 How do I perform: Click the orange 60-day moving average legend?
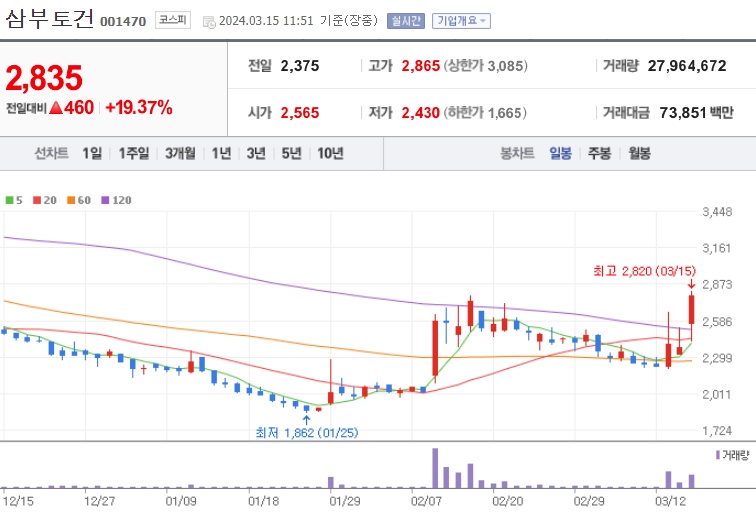pos(79,200)
